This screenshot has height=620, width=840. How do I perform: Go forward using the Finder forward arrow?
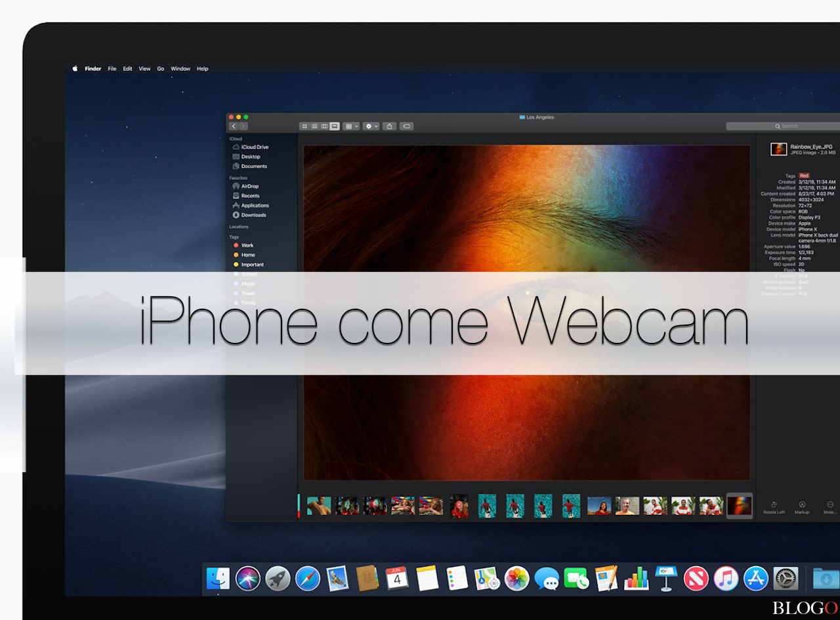[243, 126]
